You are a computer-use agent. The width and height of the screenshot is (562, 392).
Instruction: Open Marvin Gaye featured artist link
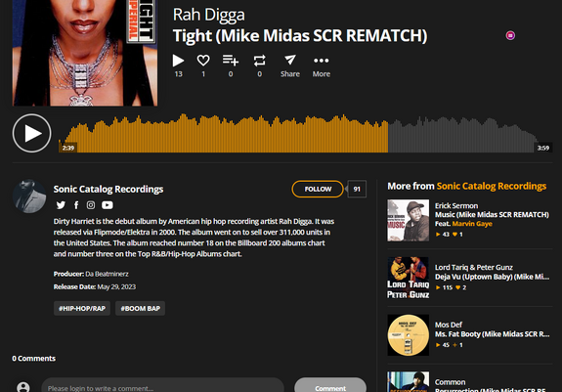coord(472,224)
